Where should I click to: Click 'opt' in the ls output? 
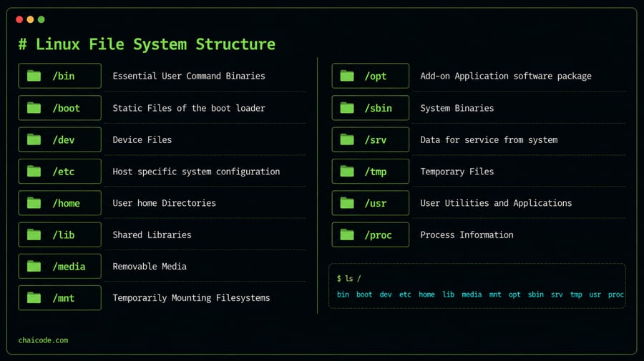pyautogui.click(x=514, y=295)
